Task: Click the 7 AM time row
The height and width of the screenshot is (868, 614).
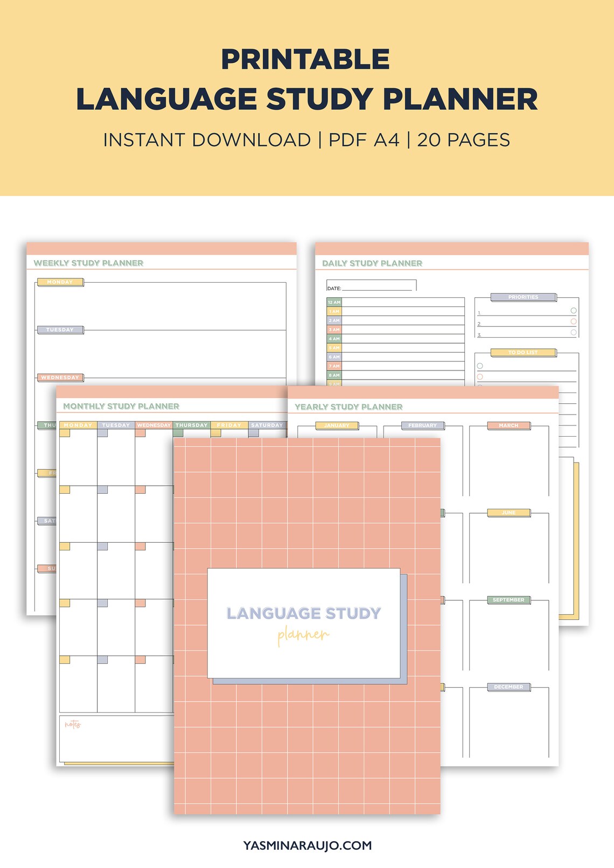Action: click(395, 366)
